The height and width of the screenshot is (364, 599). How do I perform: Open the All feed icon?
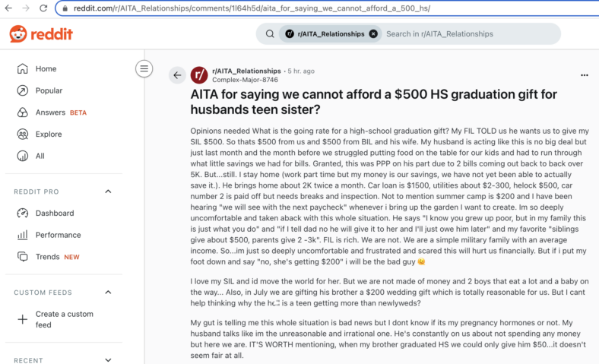[23, 156]
